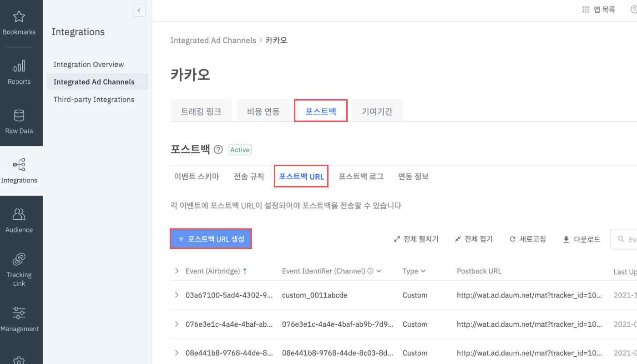Open 전송 규칙 sub-tab
Viewport: 637px width, 364px height.
(x=249, y=177)
